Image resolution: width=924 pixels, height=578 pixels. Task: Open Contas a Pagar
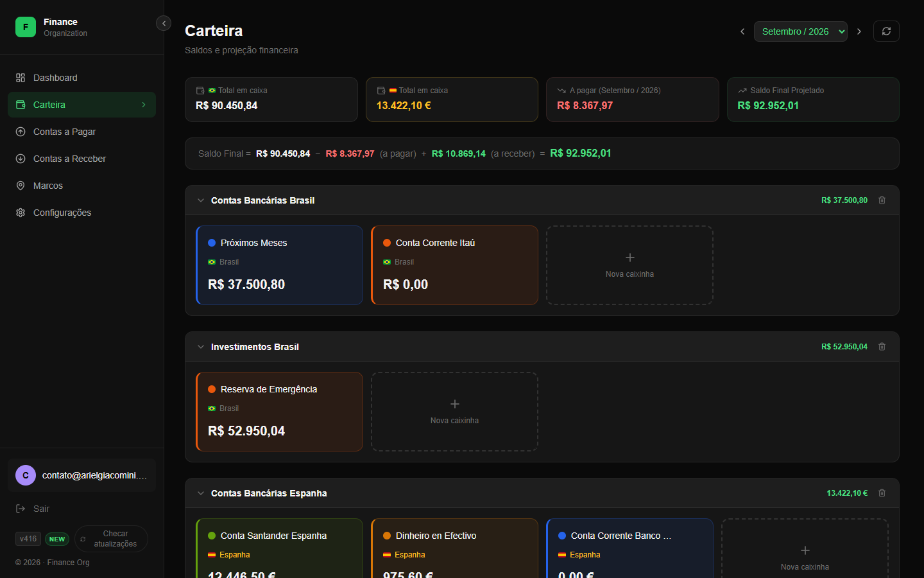coord(81,132)
